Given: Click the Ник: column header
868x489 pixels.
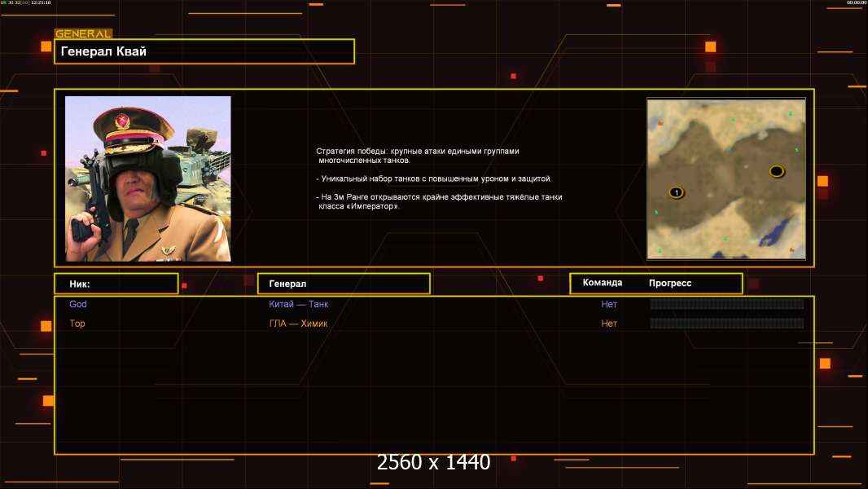Looking at the screenshot, I should click(116, 284).
